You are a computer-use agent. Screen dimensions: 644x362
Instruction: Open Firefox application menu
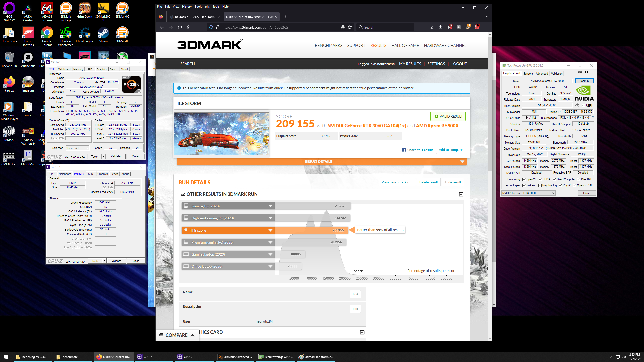pos(486,27)
